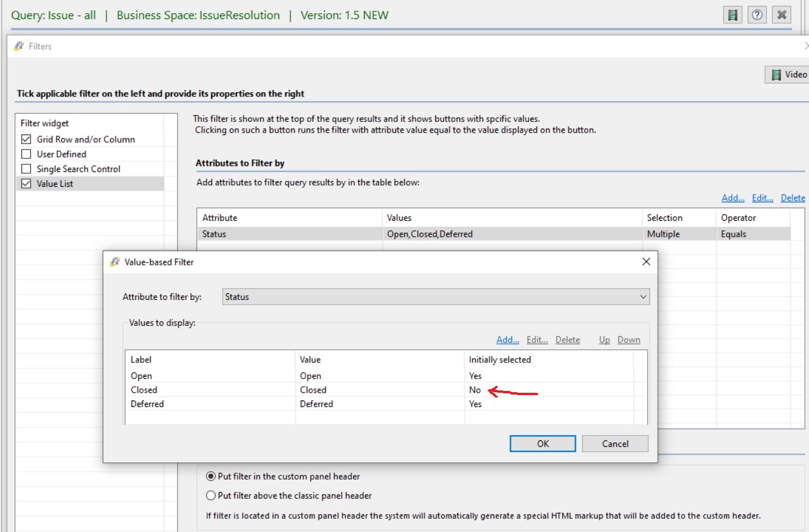Click the Down link in Values to display
The width and height of the screenshot is (809, 532).
coord(629,340)
